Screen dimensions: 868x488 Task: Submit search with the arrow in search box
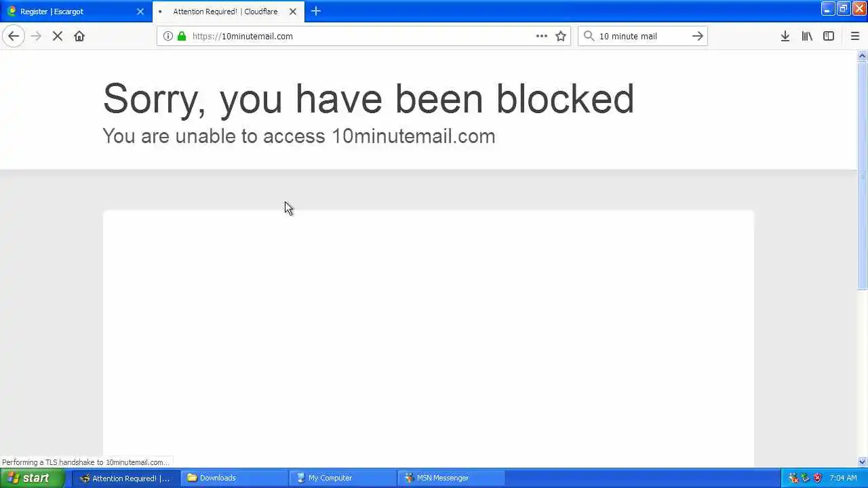697,36
